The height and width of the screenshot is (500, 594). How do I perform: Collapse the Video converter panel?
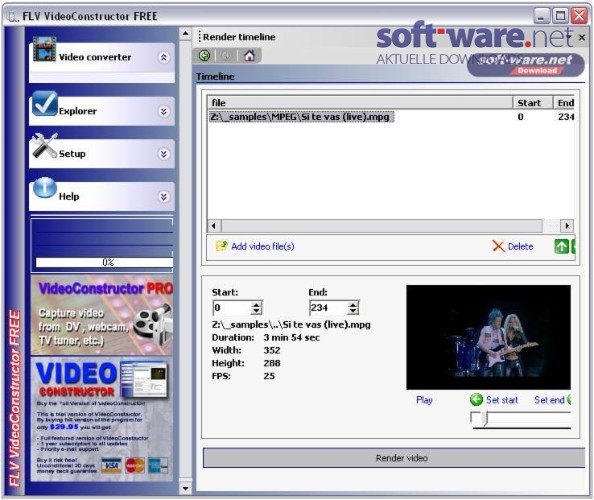point(164,57)
